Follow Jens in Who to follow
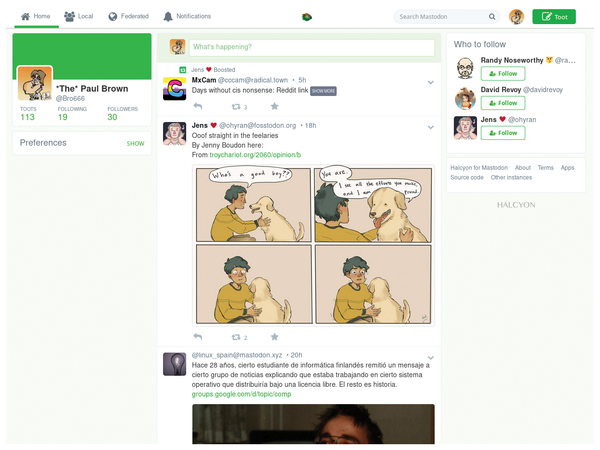600x450 pixels. (x=503, y=133)
